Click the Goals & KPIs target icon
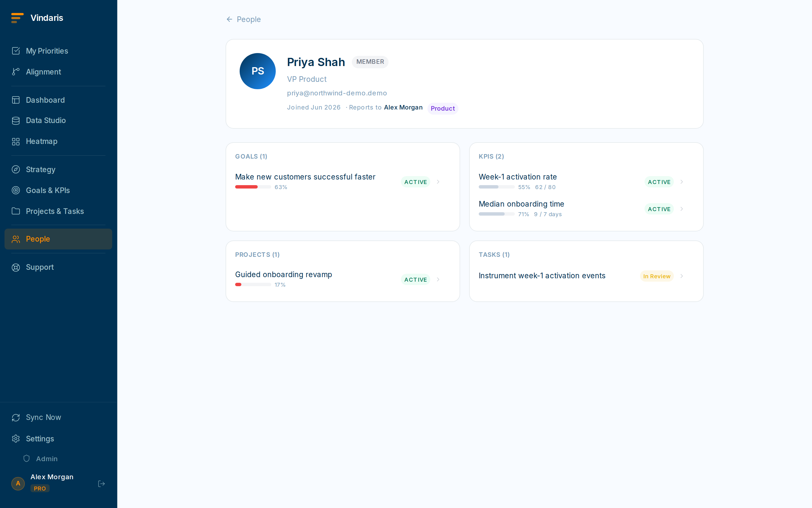Viewport: 812px width, 508px height. 16,190
